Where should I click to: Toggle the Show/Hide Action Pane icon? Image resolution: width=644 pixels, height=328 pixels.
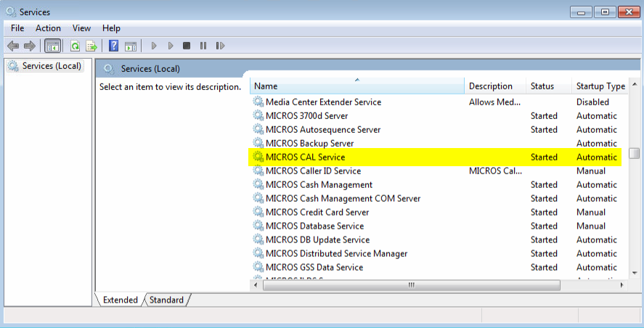(x=131, y=46)
